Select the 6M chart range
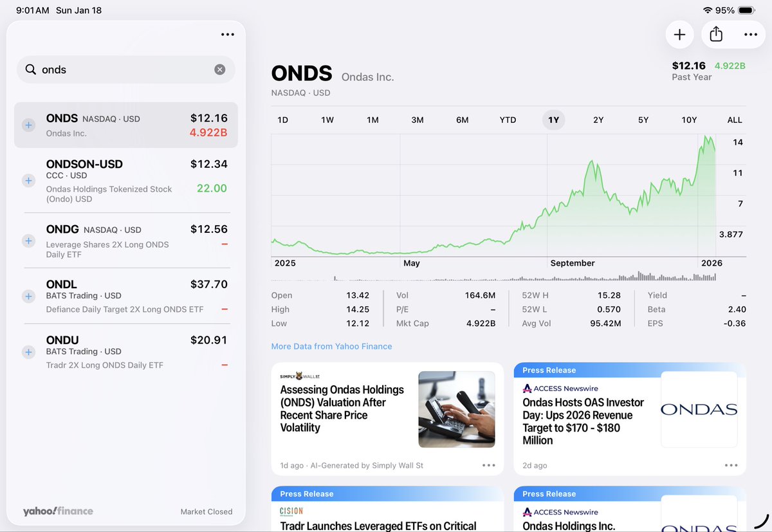This screenshot has width=772, height=532. (x=463, y=120)
